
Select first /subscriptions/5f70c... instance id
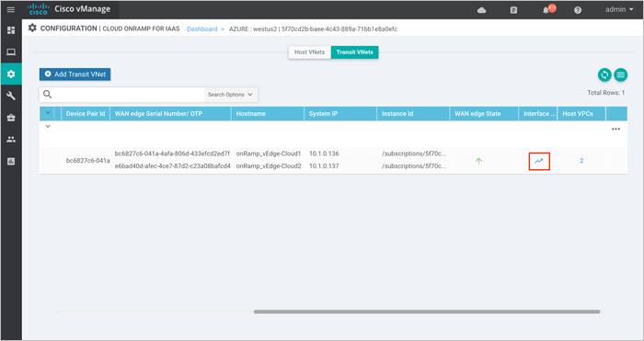(414, 153)
